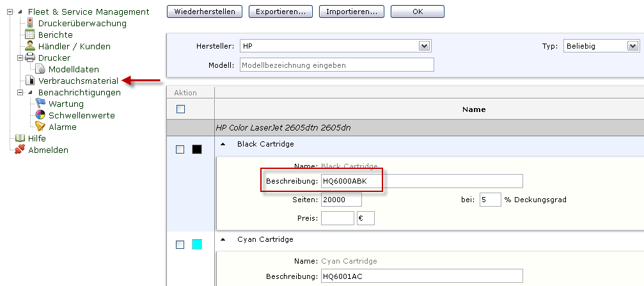Check the Black Cartridge row checkbox
Viewport: 644px width, 286px height.
click(x=180, y=149)
